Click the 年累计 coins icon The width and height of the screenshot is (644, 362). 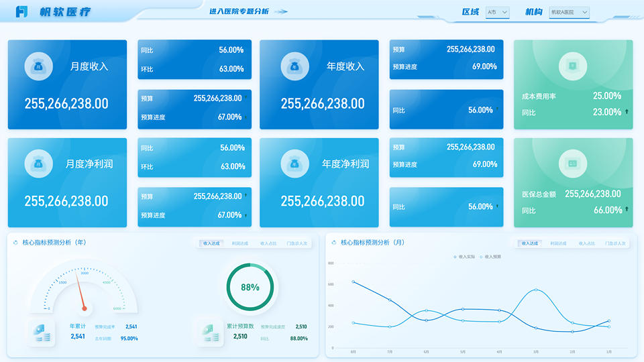pos(42,333)
